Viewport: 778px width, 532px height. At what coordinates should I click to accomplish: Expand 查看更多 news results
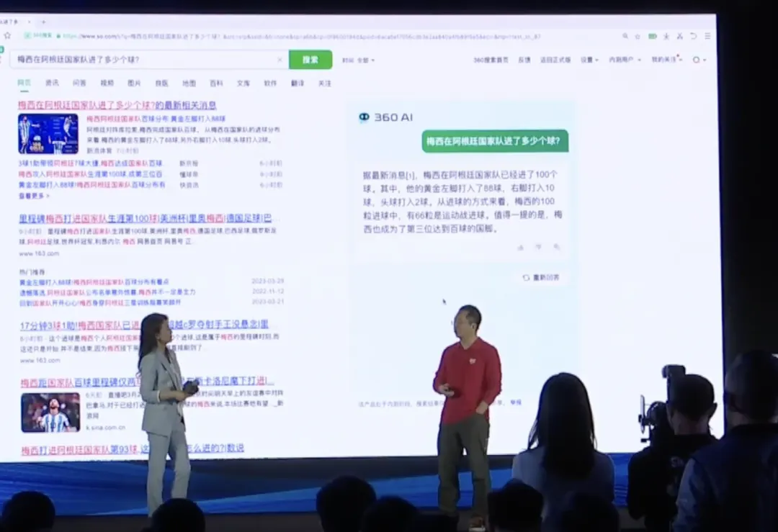pos(35,196)
